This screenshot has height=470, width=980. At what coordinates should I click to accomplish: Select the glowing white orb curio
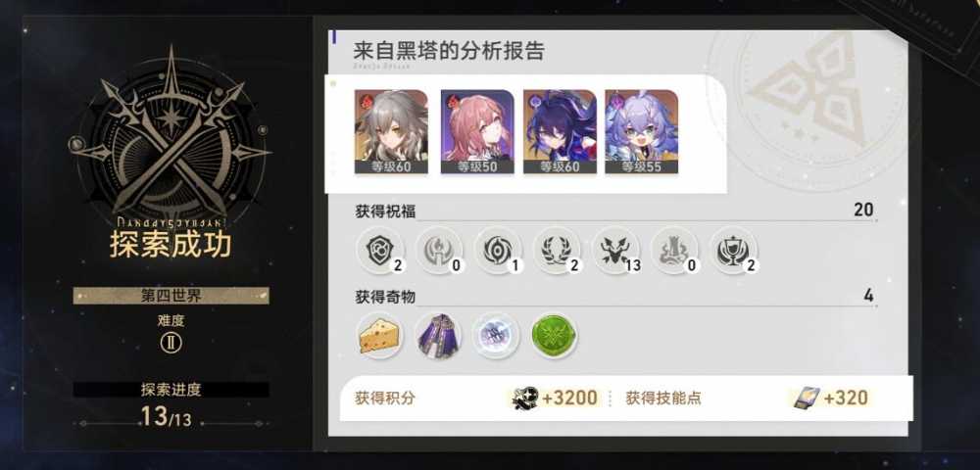pos(496,336)
